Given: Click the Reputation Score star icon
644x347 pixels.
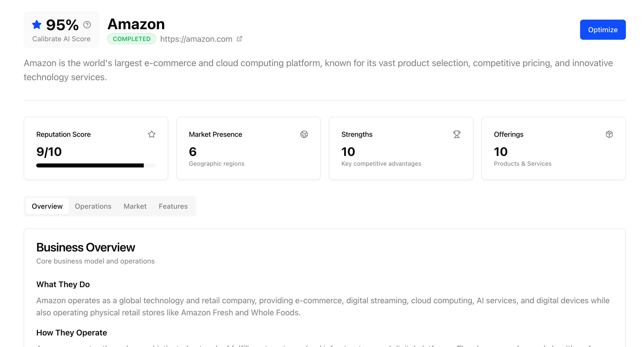Looking at the screenshot, I should (151, 134).
